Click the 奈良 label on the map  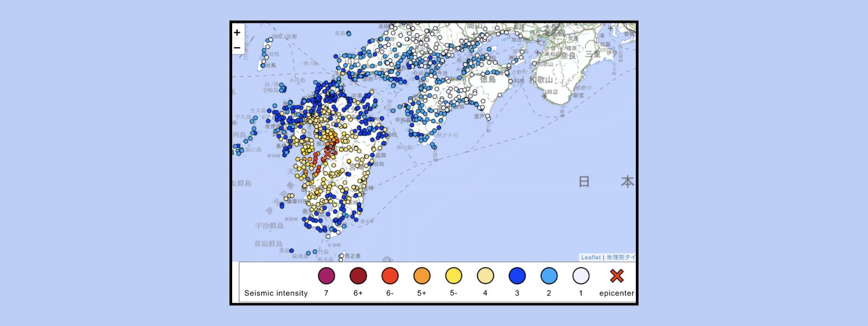click(568, 55)
